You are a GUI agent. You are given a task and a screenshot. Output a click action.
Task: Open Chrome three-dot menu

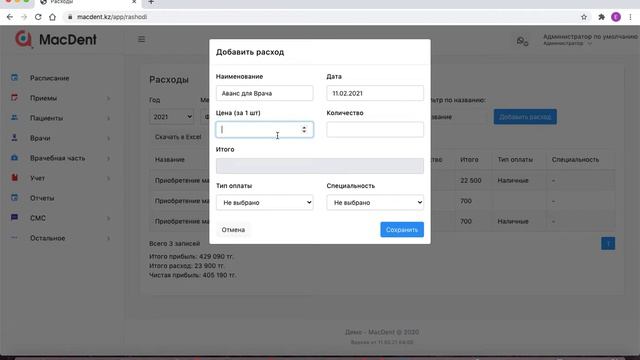point(631,17)
